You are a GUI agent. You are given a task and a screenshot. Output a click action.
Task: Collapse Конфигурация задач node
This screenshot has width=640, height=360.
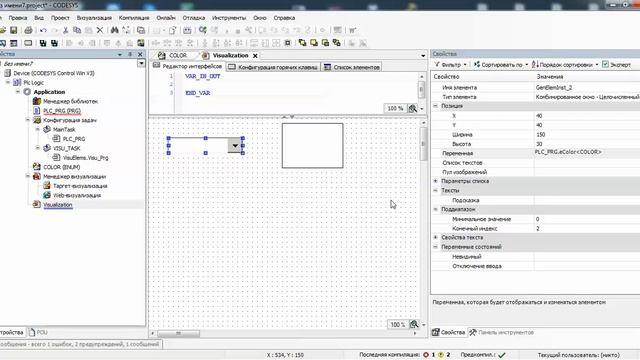(28, 120)
